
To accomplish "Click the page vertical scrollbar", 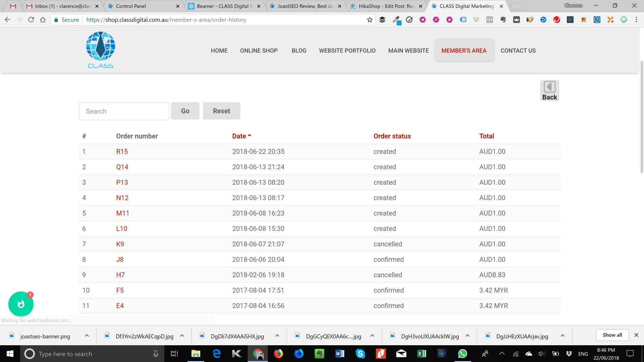I will click(x=642, y=117).
